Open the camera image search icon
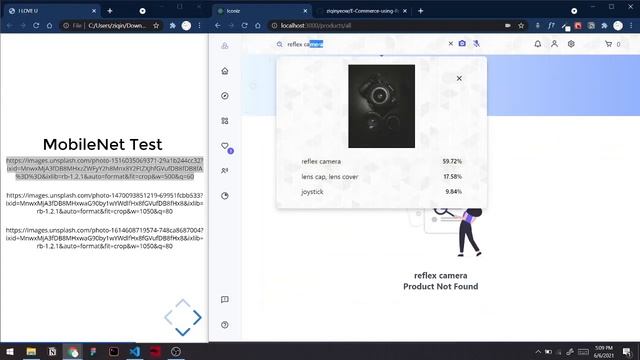The image size is (640, 360). [x=462, y=43]
